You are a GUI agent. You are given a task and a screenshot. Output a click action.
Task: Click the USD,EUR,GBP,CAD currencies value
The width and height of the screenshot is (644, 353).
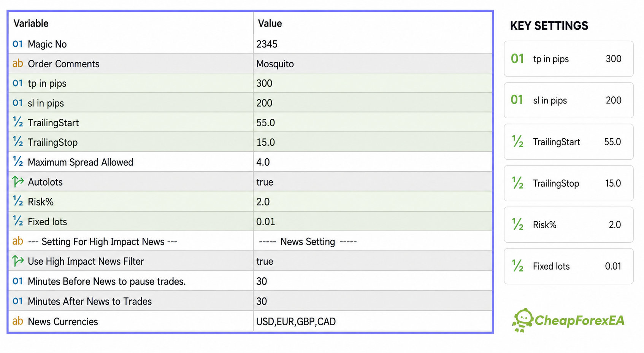tap(296, 322)
